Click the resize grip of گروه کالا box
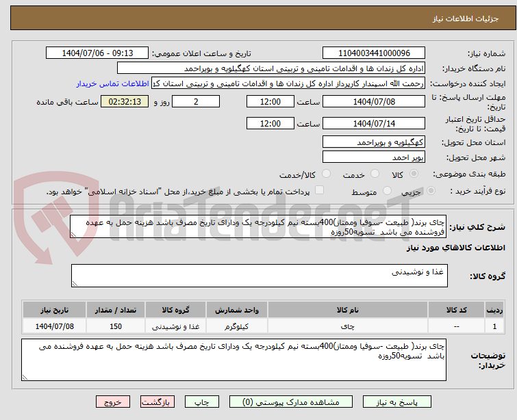Image resolution: width=517 pixels, height=420 pixels. tap(75, 284)
